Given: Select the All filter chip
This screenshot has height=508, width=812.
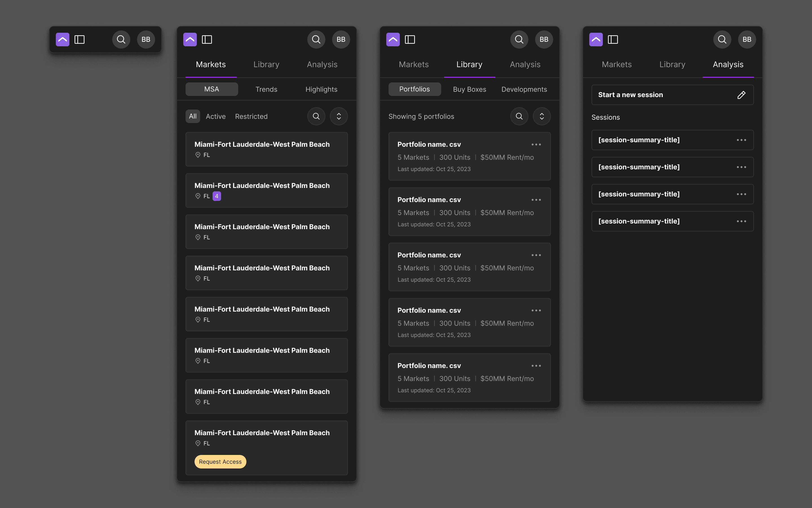Looking at the screenshot, I should 193,116.
